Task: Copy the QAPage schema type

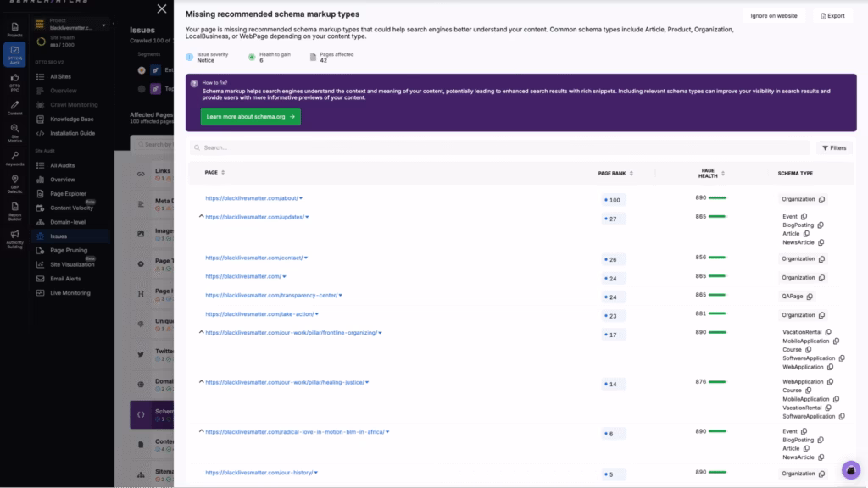Action: tap(810, 297)
